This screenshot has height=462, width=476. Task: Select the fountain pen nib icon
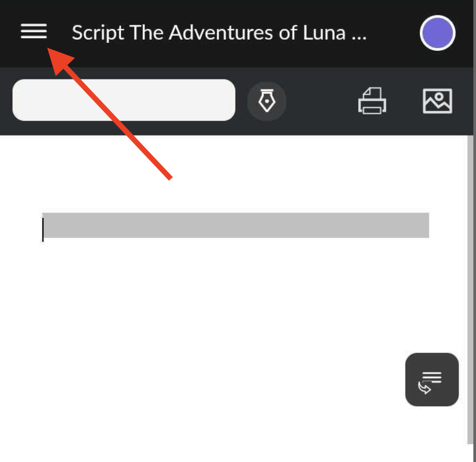coord(267,101)
